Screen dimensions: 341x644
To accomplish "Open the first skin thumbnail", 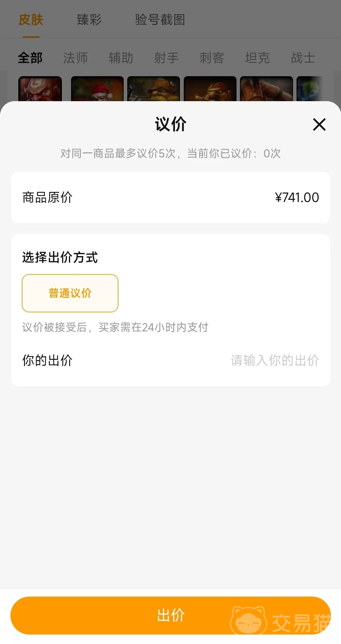I will tap(40, 89).
